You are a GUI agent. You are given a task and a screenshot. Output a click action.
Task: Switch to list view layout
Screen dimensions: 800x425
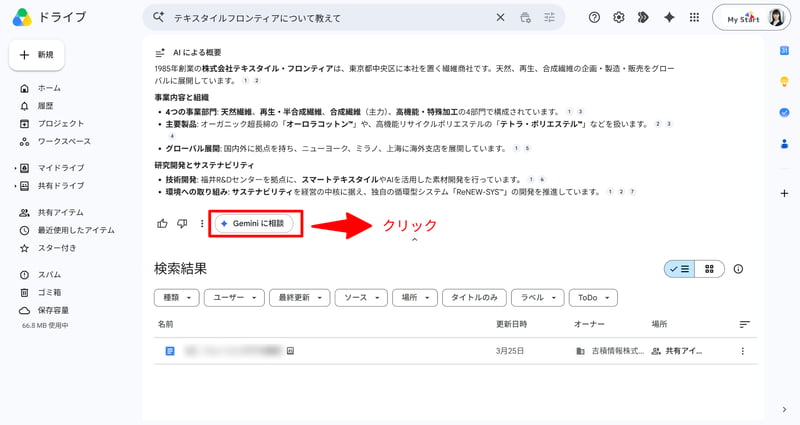point(680,269)
